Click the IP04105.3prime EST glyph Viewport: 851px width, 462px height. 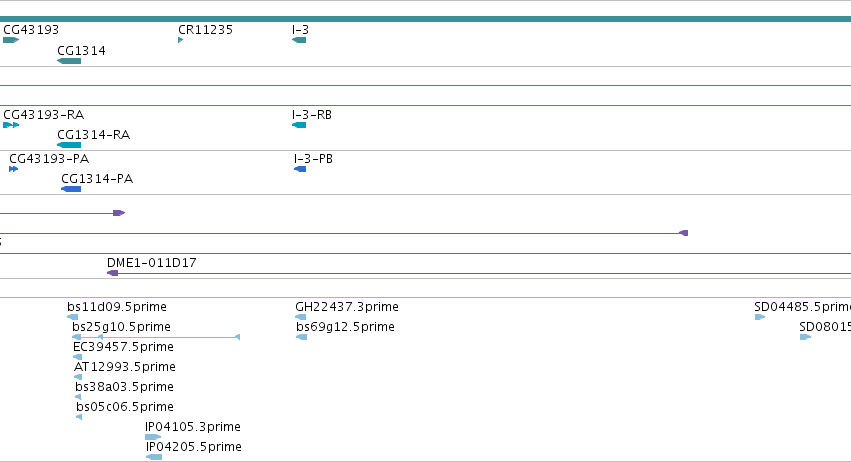click(153, 437)
